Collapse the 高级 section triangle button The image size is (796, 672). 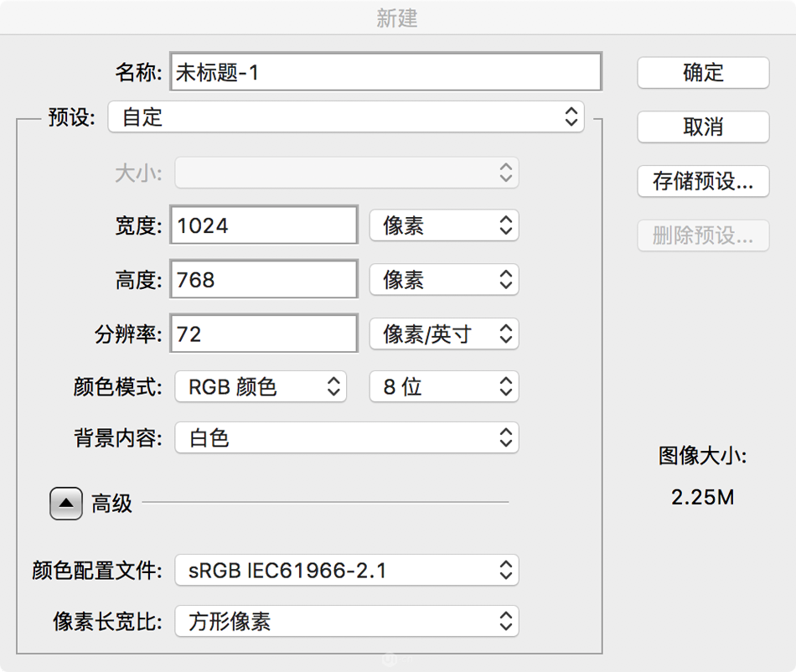[66, 504]
